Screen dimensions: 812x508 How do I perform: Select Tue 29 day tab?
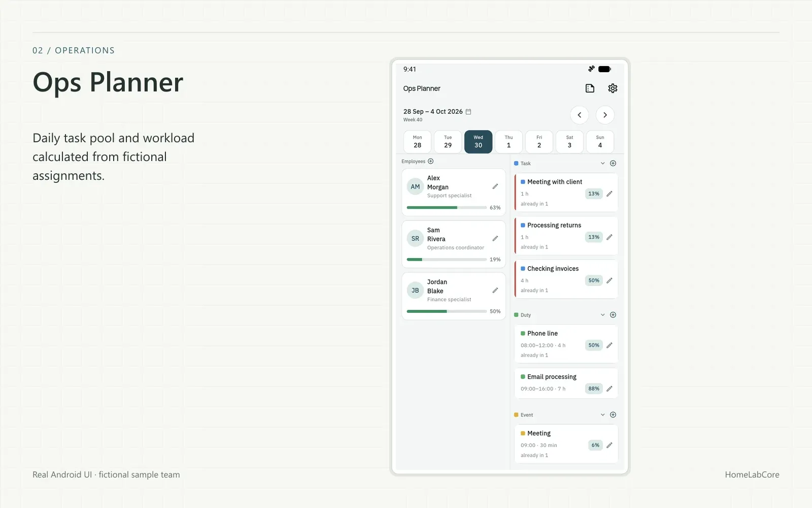(448, 142)
